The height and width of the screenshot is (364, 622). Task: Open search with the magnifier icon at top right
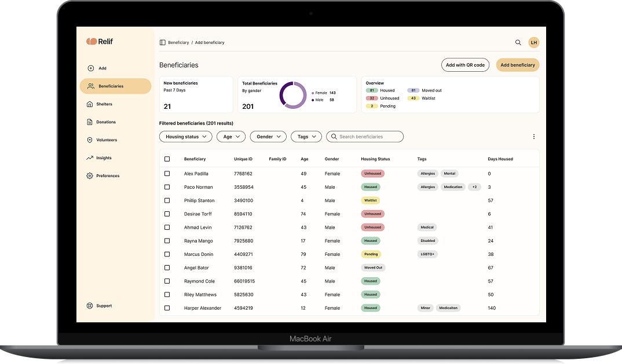point(518,42)
